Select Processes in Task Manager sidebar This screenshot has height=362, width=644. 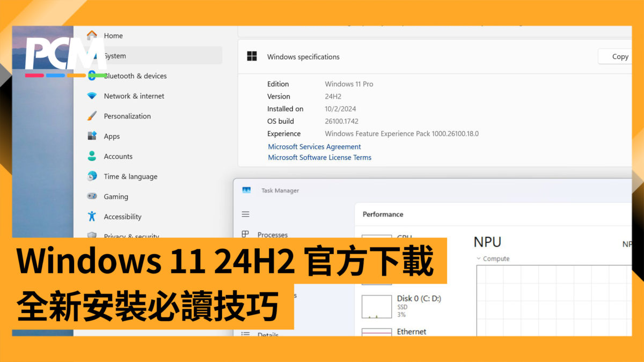tap(274, 234)
